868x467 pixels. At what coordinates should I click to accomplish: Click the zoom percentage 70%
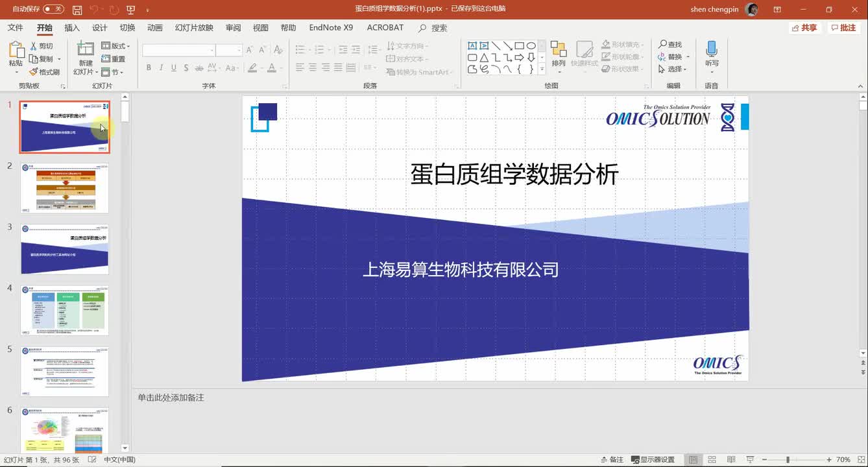(843, 460)
